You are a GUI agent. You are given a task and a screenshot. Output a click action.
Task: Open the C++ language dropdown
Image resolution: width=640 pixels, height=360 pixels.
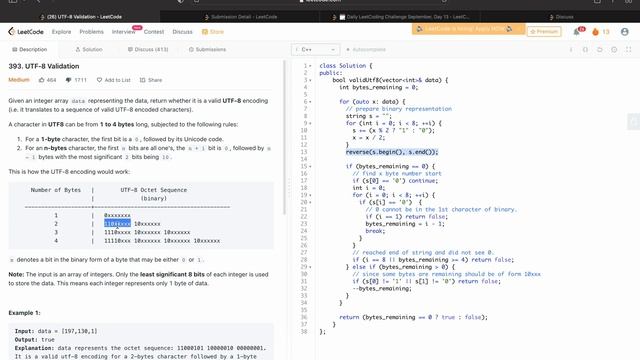coord(316,49)
